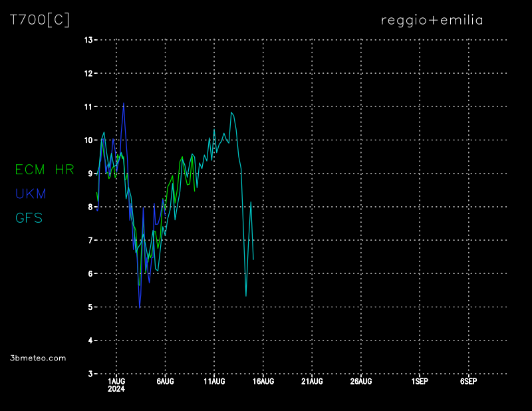Viewport: 532px width, 411px height.
Task: Select the 16AUG date label
Action: tap(263, 382)
